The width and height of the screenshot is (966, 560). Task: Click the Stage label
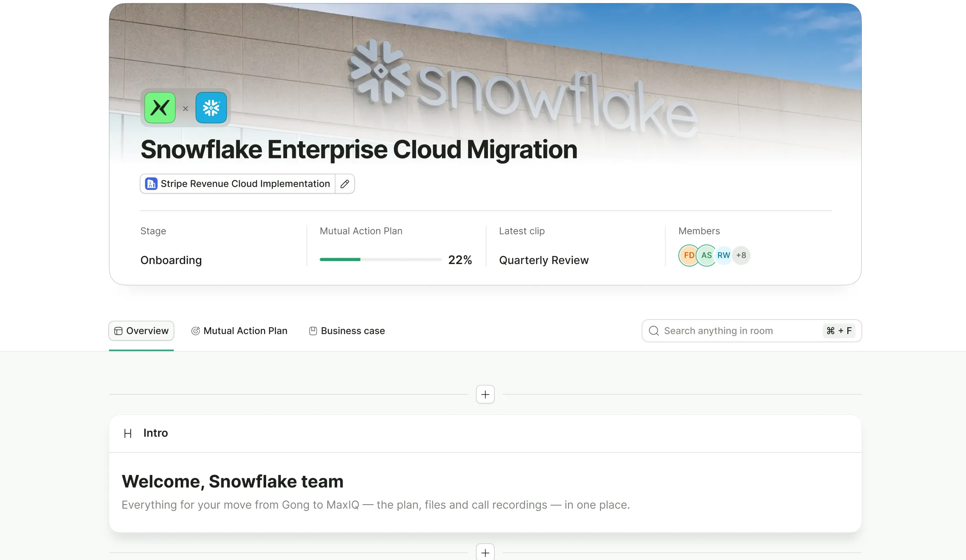(x=153, y=231)
